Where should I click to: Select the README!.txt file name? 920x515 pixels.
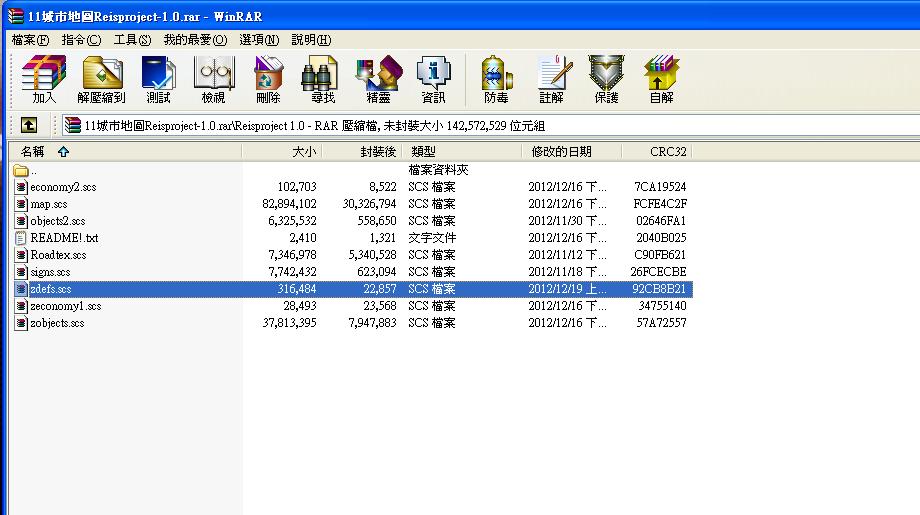64,238
